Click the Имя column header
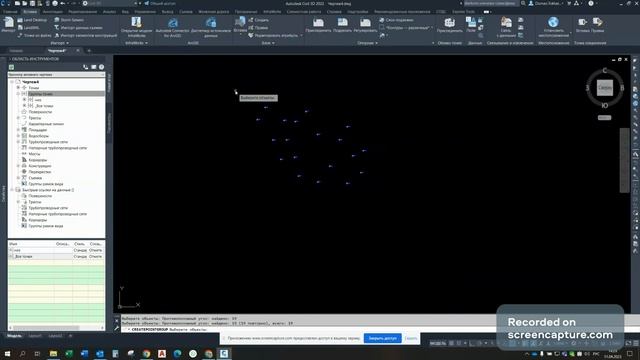 [x=31, y=244]
